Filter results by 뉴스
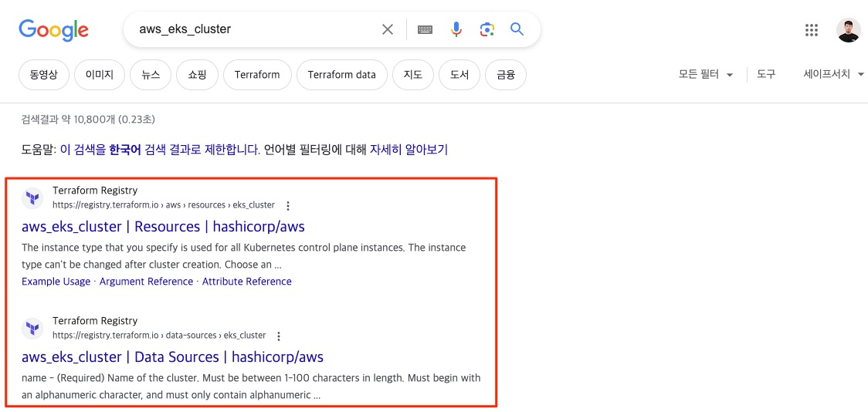 point(151,75)
